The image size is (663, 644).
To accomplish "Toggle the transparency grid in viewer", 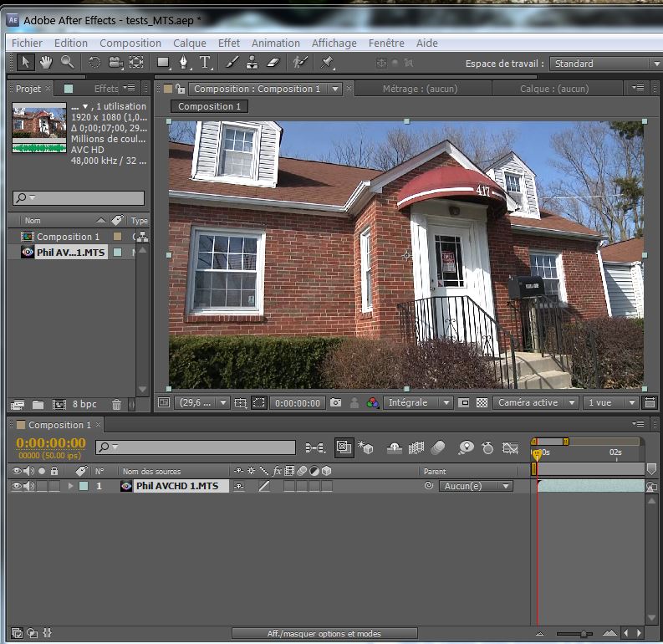I will (482, 402).
